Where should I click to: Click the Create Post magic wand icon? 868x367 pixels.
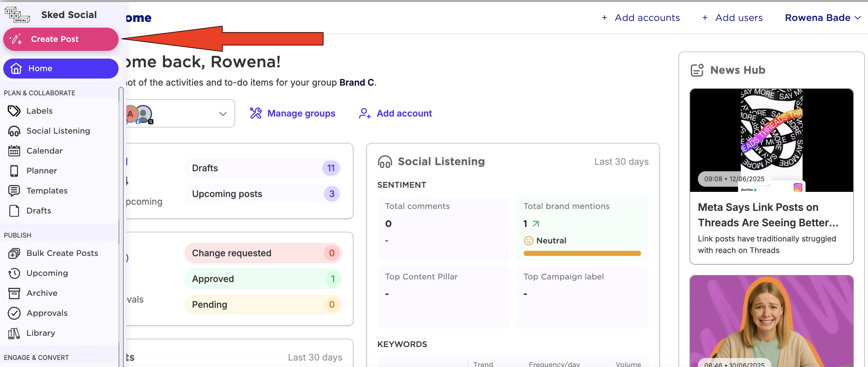[x=15, y=39]
